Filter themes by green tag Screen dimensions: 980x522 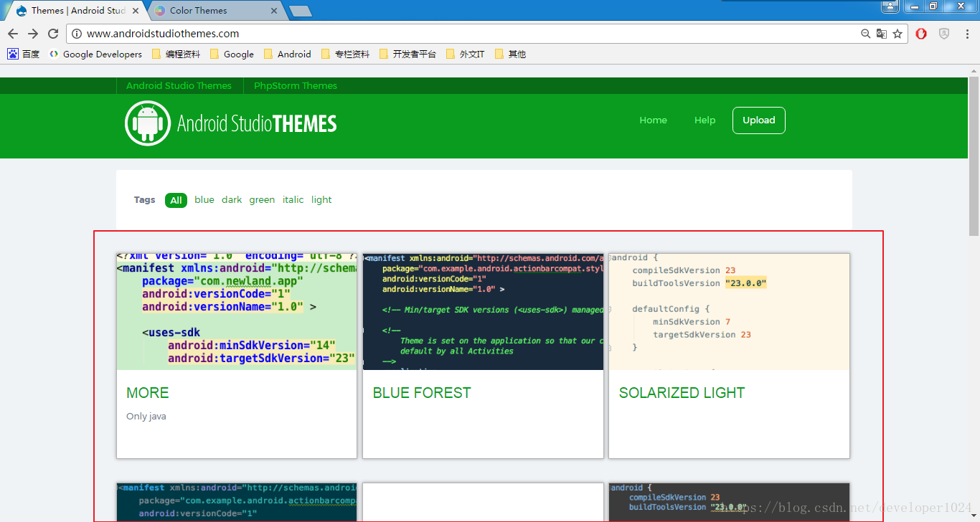(x=262, y=200)
